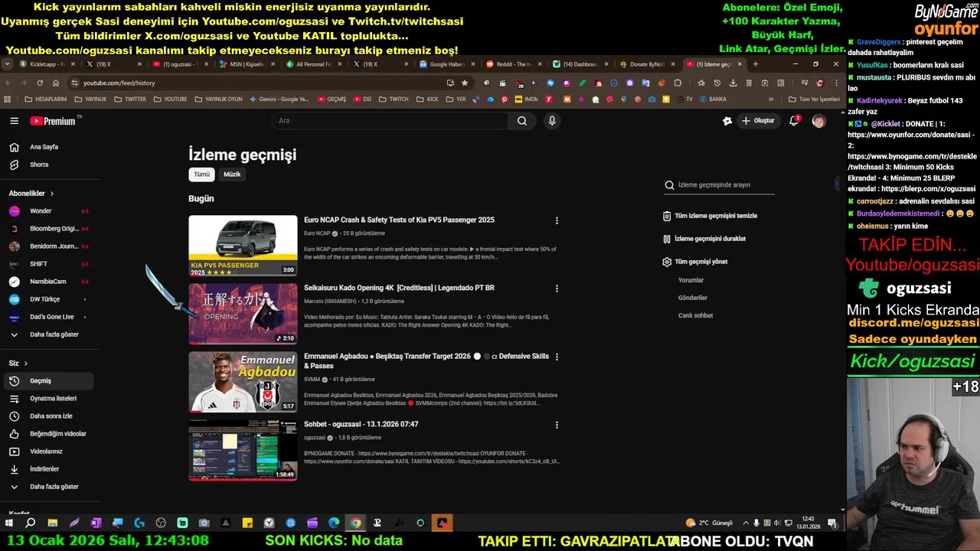This screenshot has height=551, width=980.
Task: Click the search magnifier button
Action: click(521, 121)
